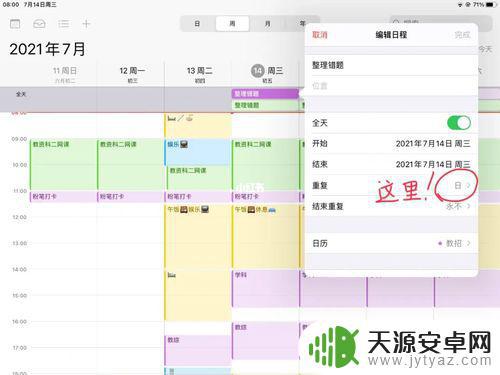
Task: Select the 13 周二 day header
Action: (200, 74)
